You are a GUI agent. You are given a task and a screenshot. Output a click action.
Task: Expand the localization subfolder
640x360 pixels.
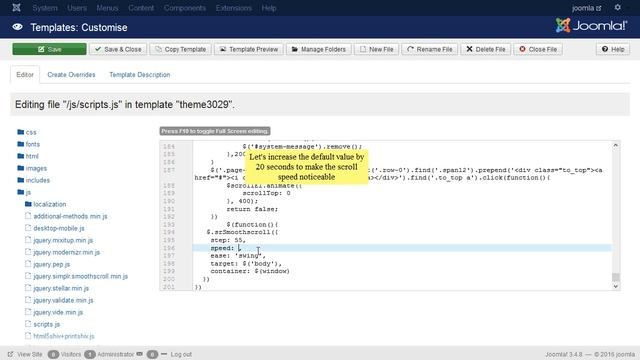tap(49, 204)
